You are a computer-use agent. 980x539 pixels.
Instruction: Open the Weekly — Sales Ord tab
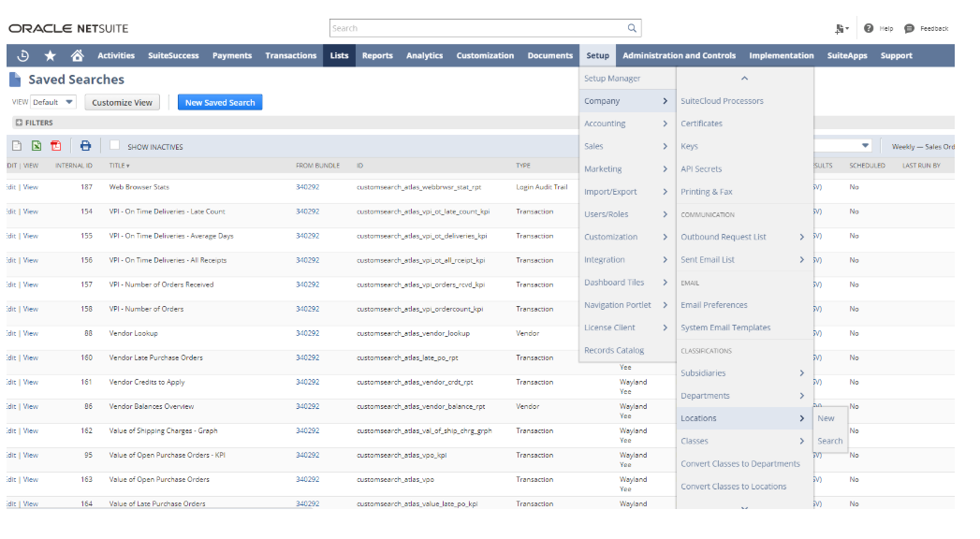[x=923, y=147]
